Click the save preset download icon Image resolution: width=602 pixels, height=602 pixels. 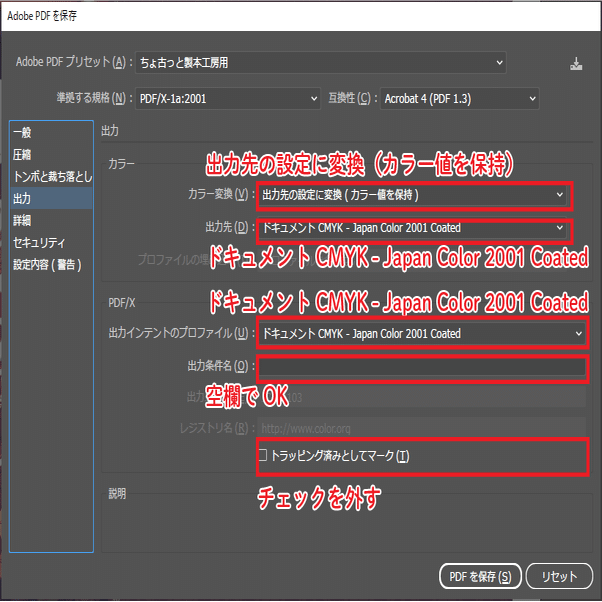click(x=576, y=64)
